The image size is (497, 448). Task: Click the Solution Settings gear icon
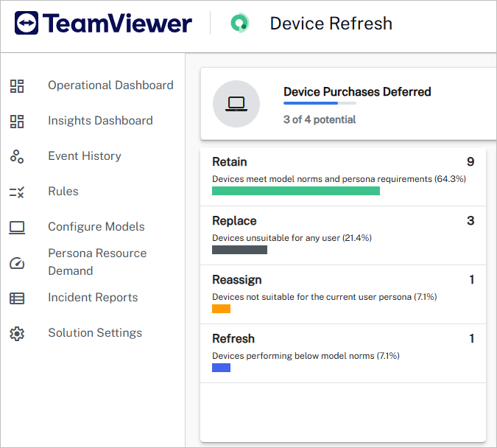17,334
